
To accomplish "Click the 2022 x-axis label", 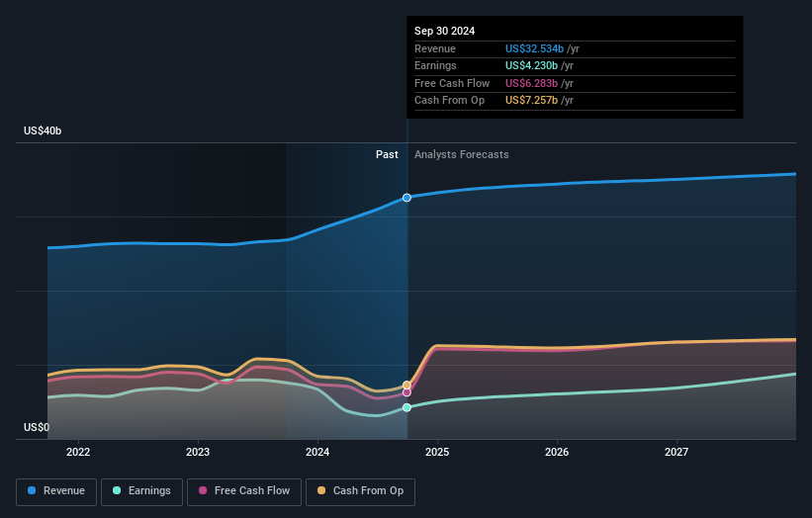I will pos(78,452).
